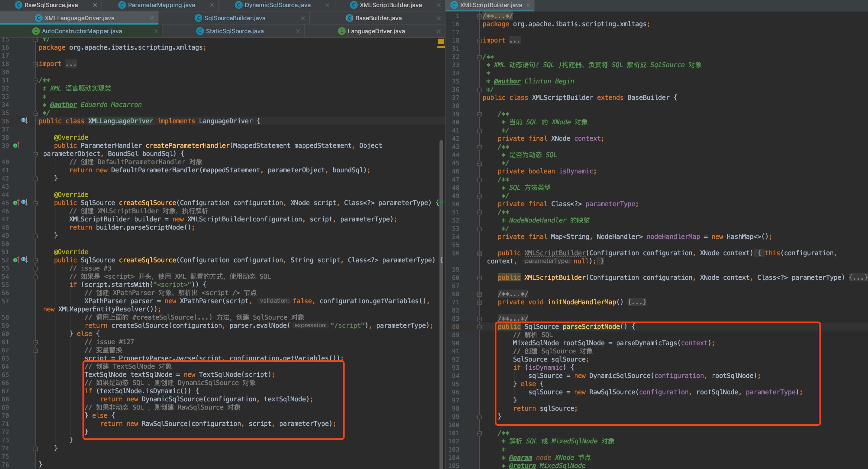Select the AutoConstructorMapper.java tab
Viewport: 868px width, 469px height.
pos(82,31)
